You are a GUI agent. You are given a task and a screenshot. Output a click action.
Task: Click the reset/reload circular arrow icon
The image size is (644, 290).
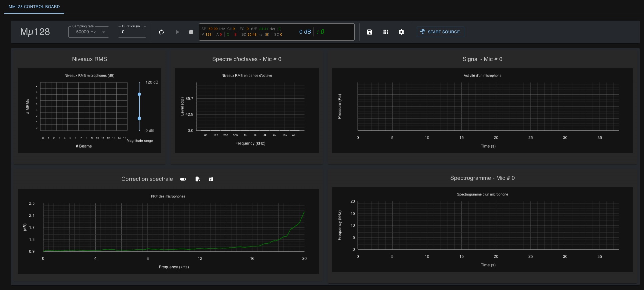coord(161,32)
